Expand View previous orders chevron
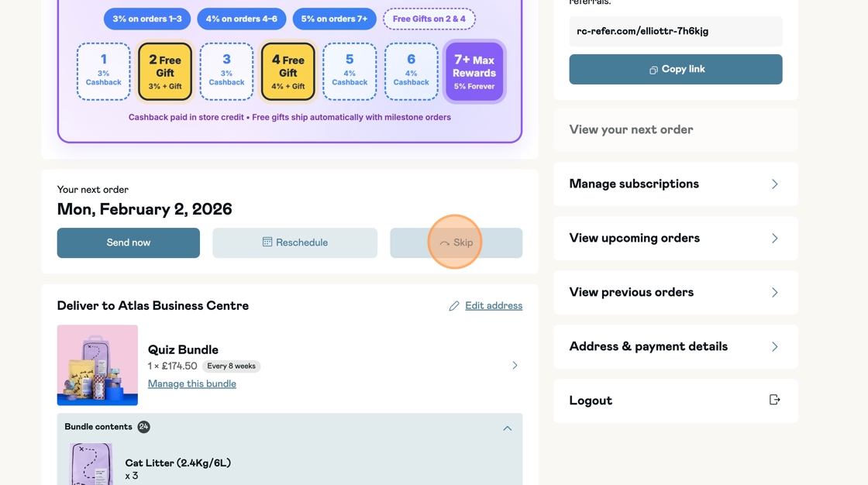Image resolution: width=868 pixels, height=485 pixels. (x=774, y=292)
